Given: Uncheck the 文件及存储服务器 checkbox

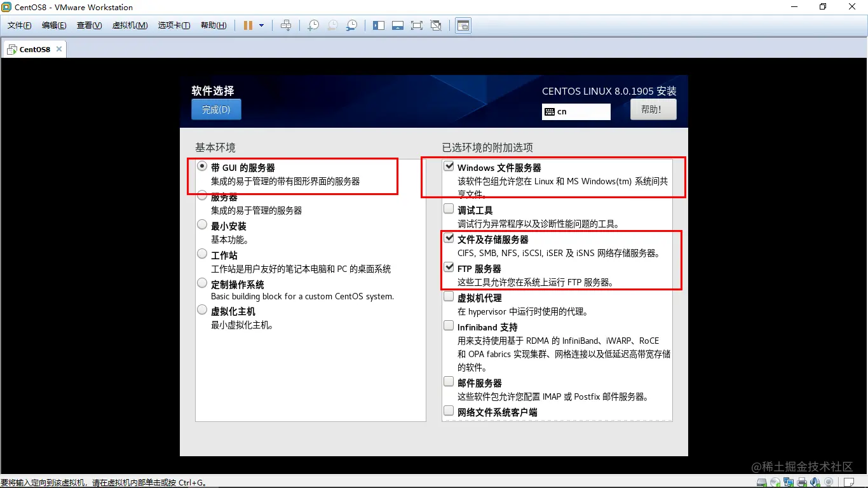Looking at the screenshot, I should pyautogui.click(x=449, y=238).
